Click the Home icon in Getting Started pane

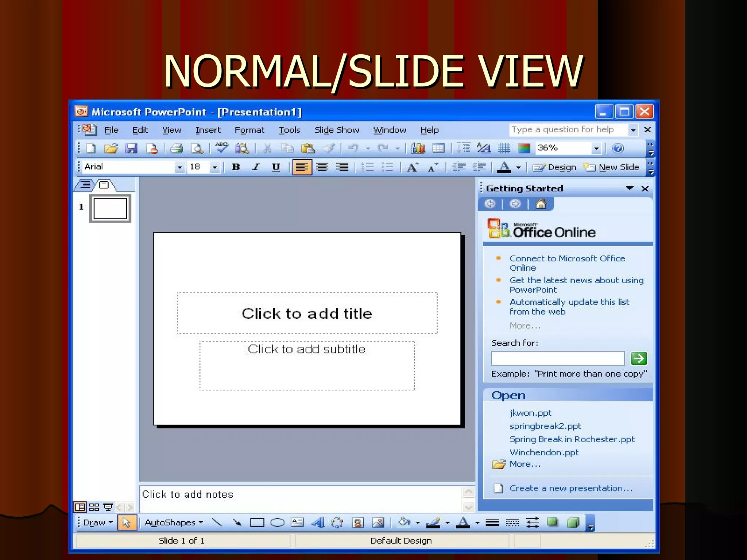[x=541, y=204]
